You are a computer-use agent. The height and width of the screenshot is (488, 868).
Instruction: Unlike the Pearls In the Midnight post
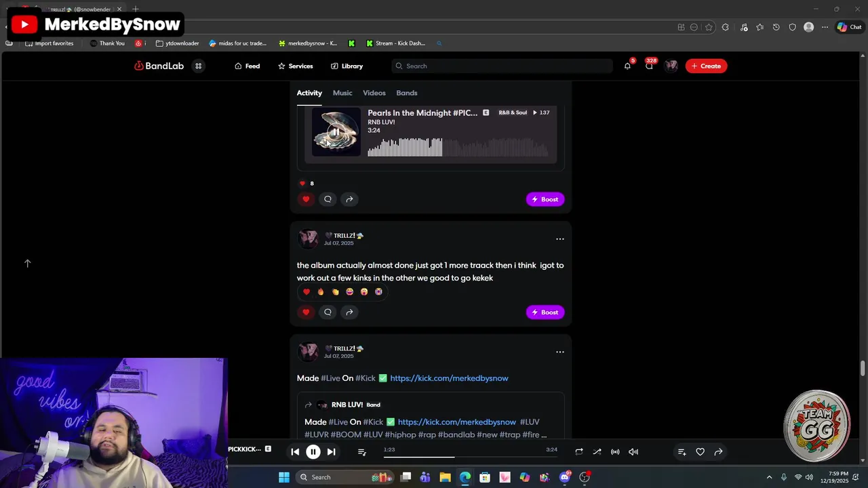[306, 199]
